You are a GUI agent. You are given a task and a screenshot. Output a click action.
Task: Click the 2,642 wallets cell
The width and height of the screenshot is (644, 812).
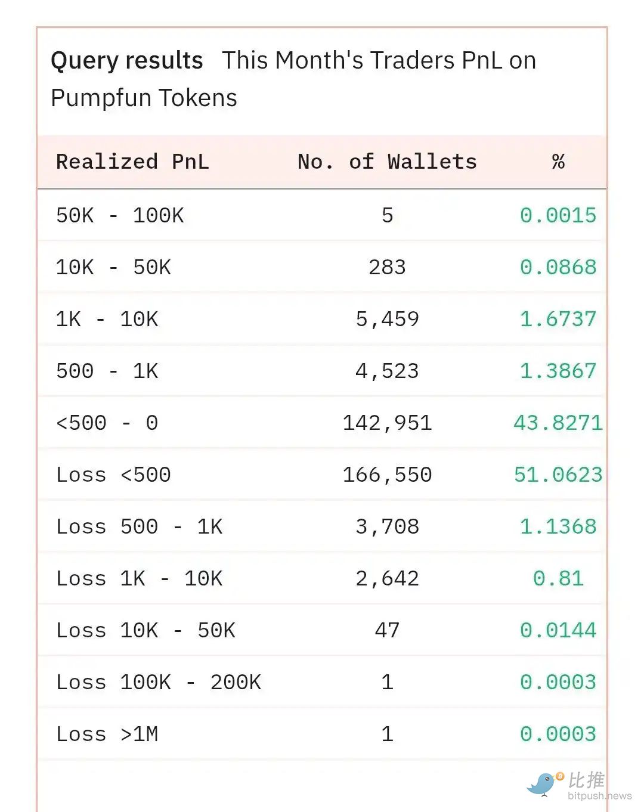[387, 578]
